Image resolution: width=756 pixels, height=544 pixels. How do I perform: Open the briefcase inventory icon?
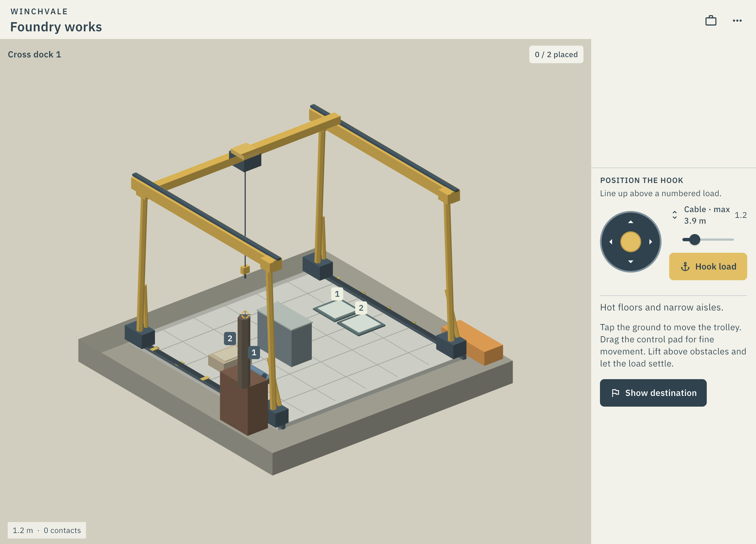click(711, 21)
